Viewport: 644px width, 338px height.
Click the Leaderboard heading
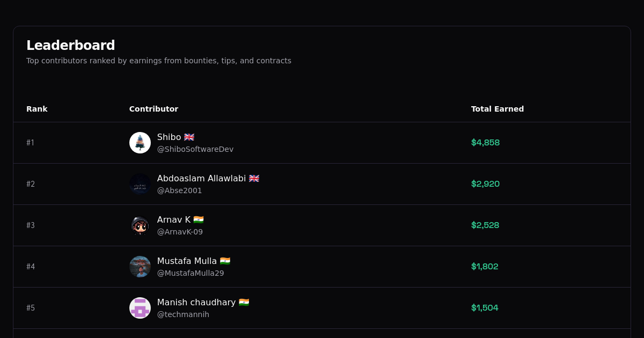point(70,45)
